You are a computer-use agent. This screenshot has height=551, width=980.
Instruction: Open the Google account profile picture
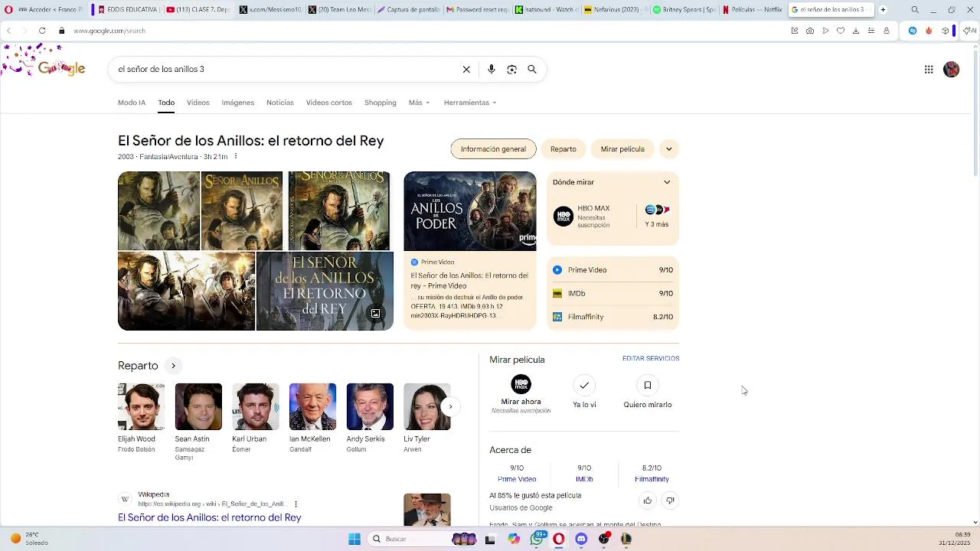pos(952,70)
